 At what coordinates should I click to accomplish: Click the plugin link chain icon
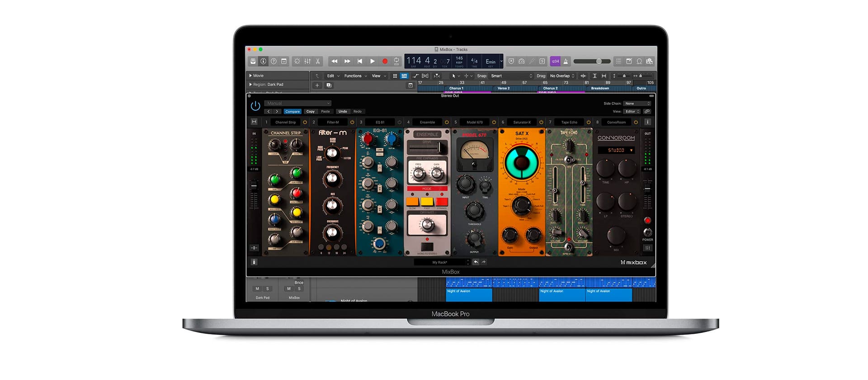[x=647, y=111]
